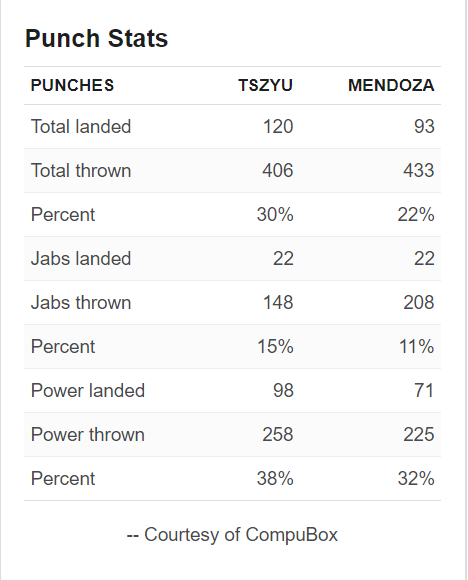Click Tszyu's jabs thrown value 148
Screen dimensions: 468x580
click(x=278, y=302)
